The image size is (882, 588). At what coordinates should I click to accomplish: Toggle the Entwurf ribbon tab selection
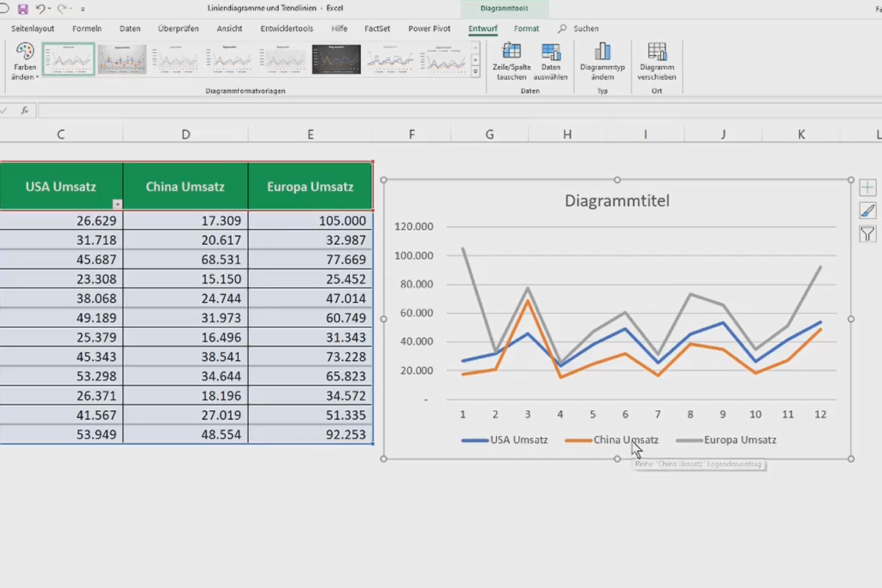pos(483,29)
